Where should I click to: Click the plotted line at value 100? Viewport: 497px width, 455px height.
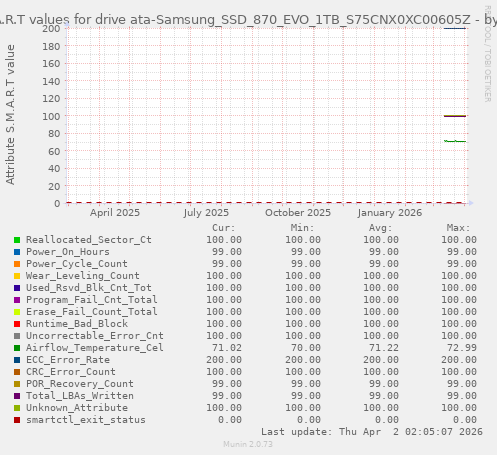(455, 116)
